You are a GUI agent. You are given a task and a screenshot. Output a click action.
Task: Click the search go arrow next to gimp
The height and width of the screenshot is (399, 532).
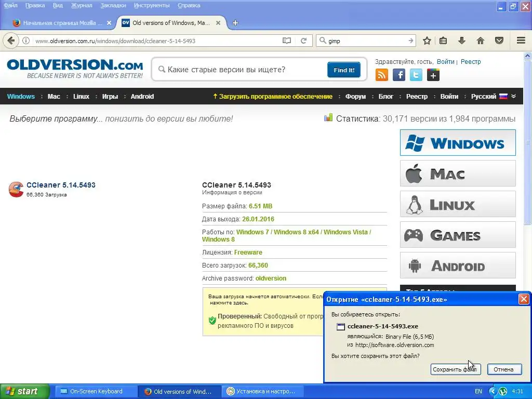(x=411, y=41)
